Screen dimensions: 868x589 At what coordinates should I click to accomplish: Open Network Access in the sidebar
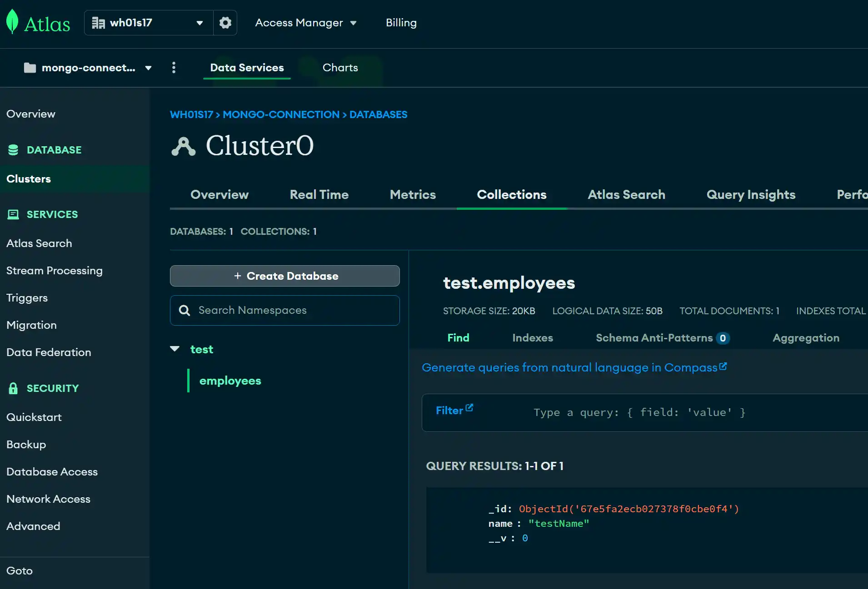(48, 499)
